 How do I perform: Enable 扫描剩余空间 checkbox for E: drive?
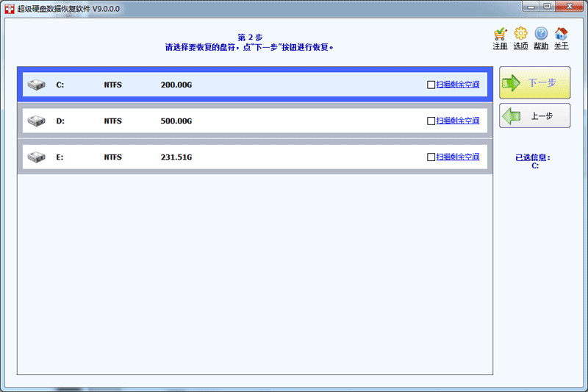431,157
